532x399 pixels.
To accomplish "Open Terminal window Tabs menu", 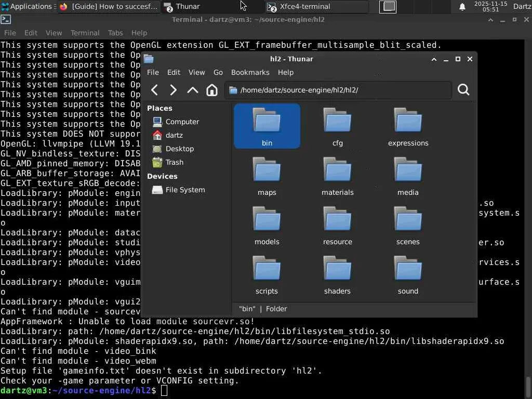I will (115, 33).
